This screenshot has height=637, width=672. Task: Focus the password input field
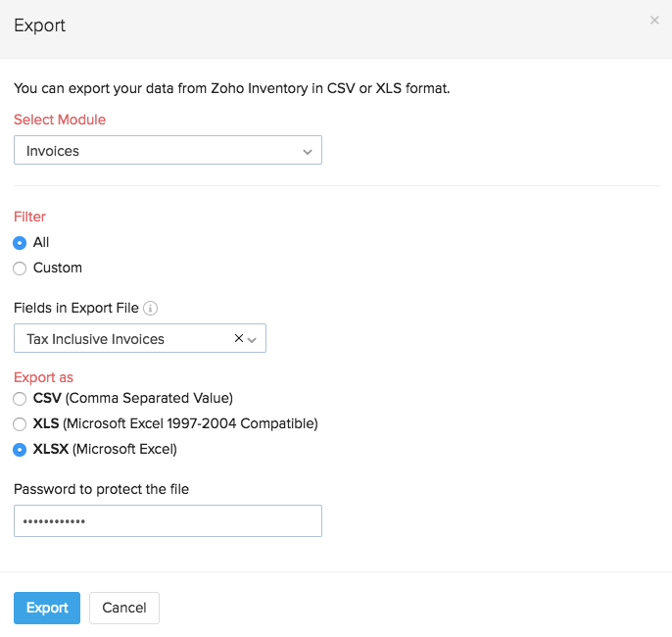(x=168, y=520)
